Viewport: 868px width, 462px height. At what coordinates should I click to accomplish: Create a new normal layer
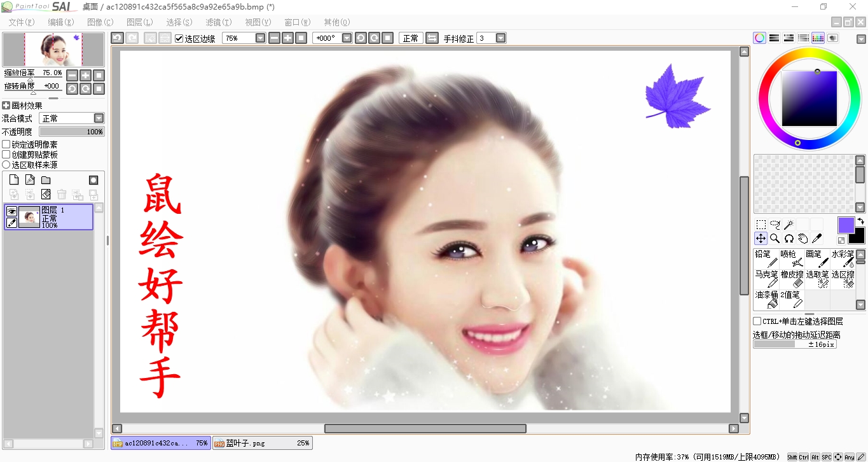coord(13,180)
